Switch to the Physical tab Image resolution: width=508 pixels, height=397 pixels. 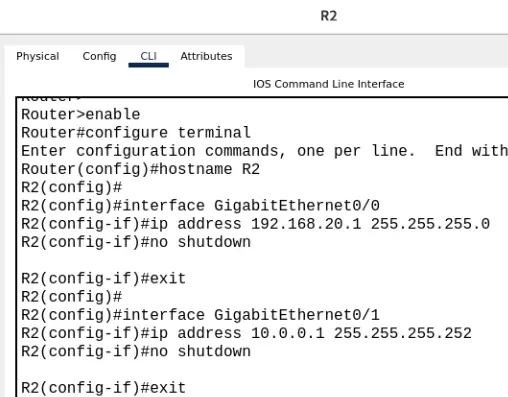pyautogui.click(x=38, y=56)
